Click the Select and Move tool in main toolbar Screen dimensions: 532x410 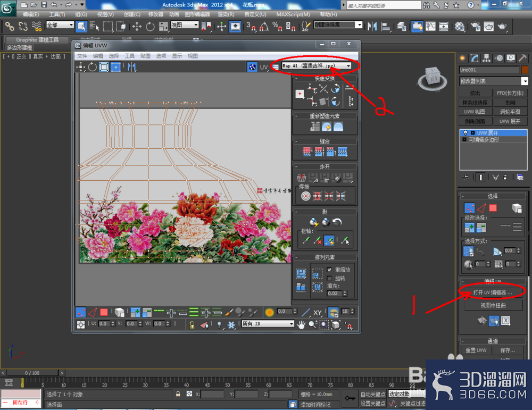pyautogui.click(x=137, y=26)
